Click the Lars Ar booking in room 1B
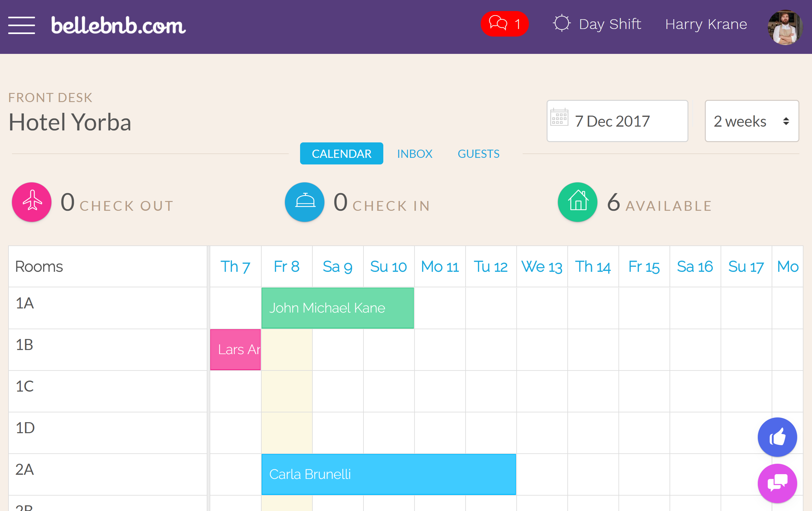The height and width of the screenshot is (511, 812). click(235, 349)
